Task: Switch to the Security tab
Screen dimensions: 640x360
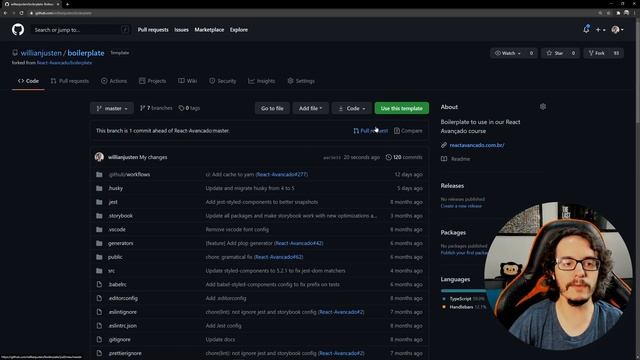Action: (x=222, y=81)
